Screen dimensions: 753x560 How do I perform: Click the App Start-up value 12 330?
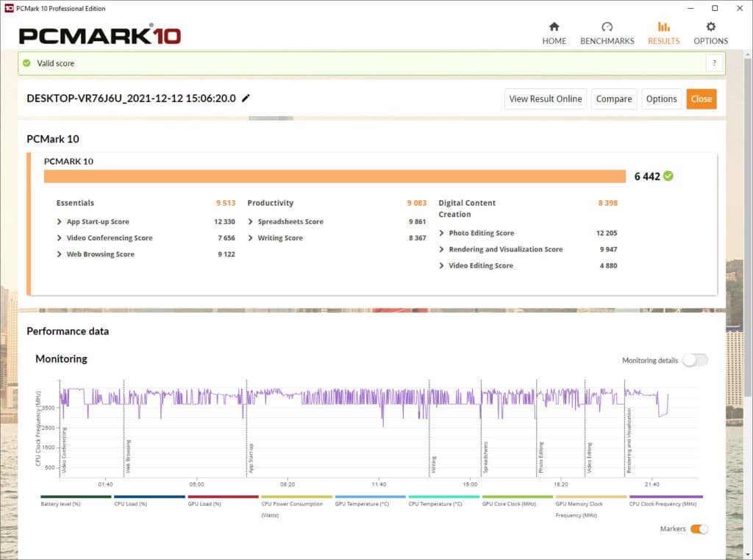225,222
